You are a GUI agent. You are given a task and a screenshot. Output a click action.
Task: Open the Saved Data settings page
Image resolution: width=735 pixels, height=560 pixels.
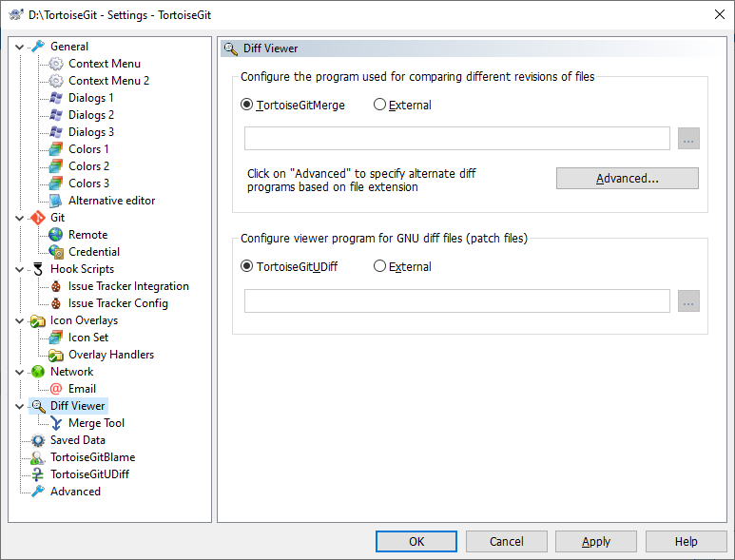(x=78, y=440)
